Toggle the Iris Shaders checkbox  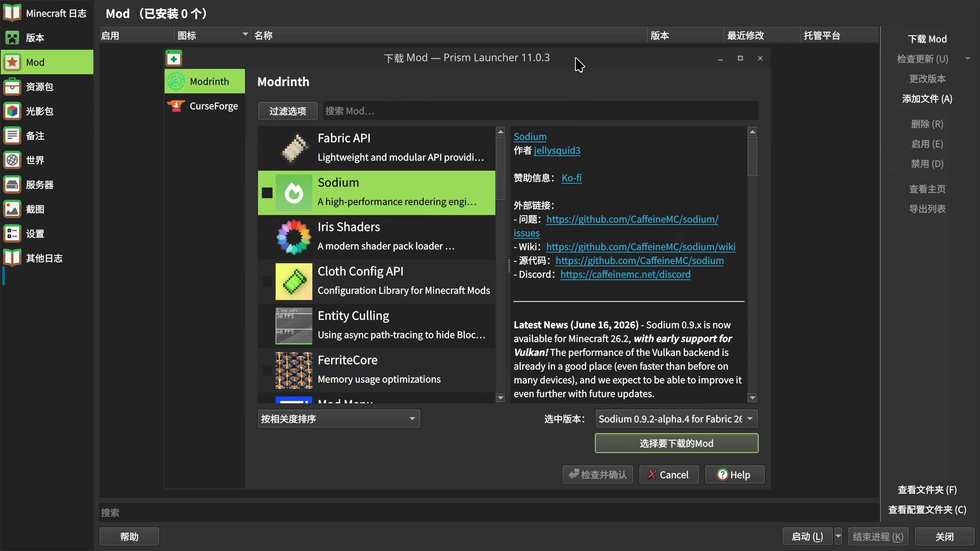[267, 237]
